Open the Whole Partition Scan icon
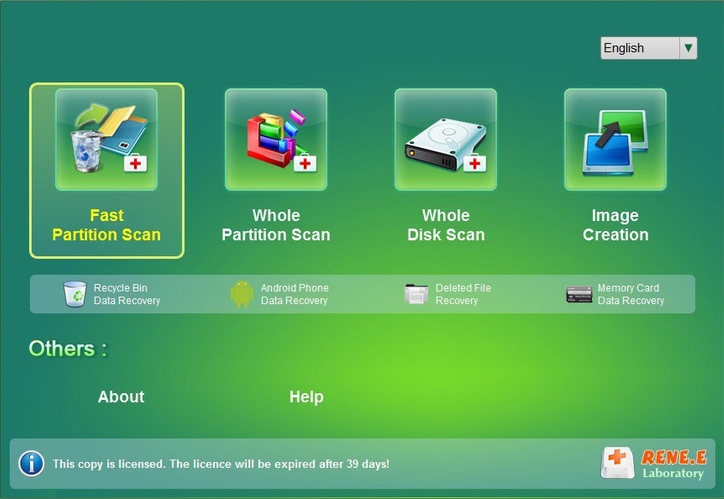Image resolution: width=724 pixels, height=499 pixels. click(276, 140)
